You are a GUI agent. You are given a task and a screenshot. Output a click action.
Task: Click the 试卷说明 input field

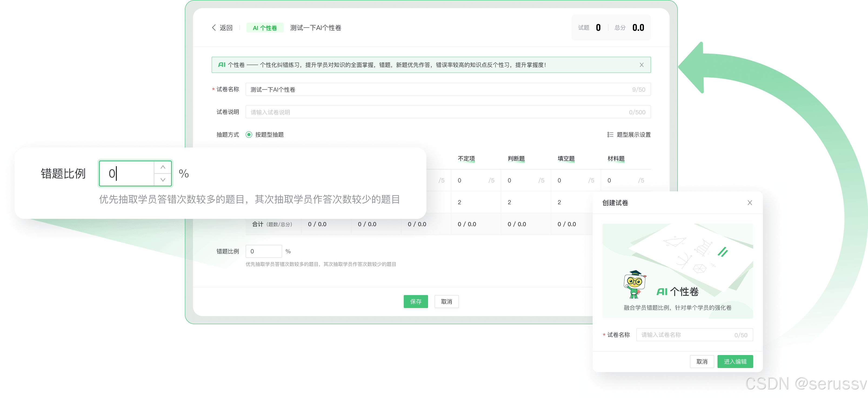tap(438, 112)
